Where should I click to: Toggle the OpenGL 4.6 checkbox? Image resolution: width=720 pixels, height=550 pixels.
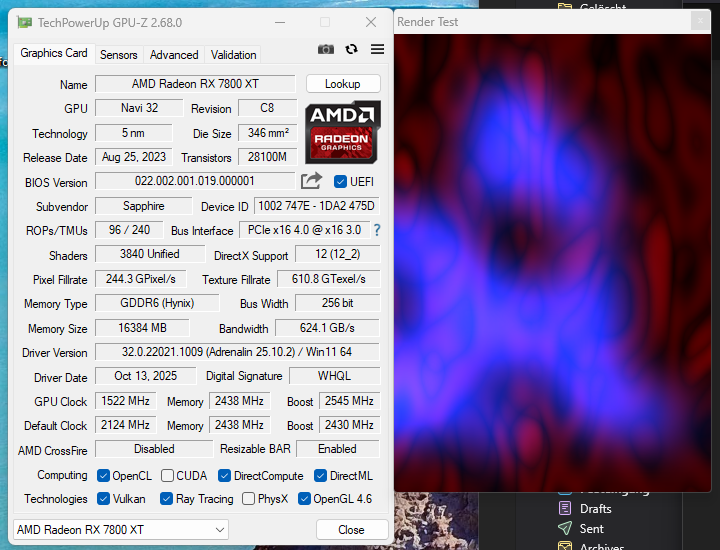(x=304, y=499)
